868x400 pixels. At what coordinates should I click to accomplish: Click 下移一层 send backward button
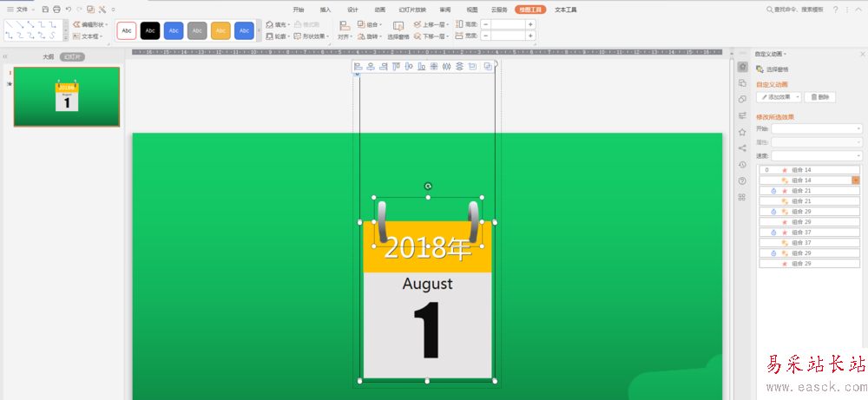[x=431, y=36]
